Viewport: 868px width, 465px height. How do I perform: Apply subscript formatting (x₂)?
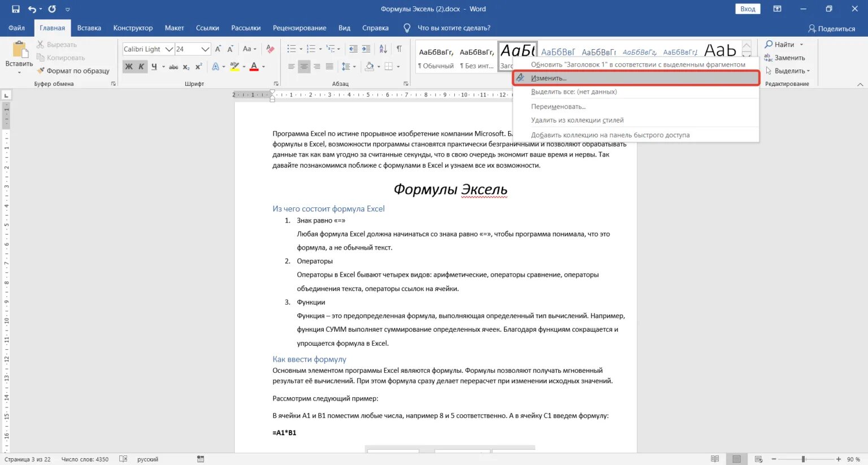pyautogui.click(x=186, y=67)
